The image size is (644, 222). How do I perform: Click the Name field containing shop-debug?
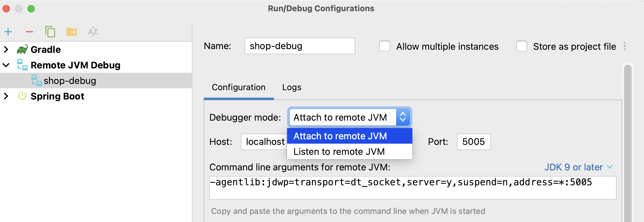coord(300,46)
